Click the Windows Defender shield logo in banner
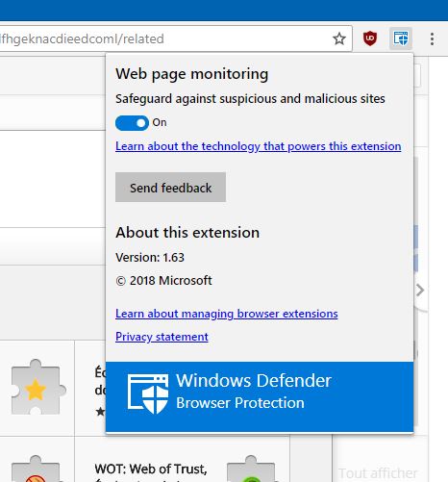This screenshot has height=482, width=448. [148, 393]
